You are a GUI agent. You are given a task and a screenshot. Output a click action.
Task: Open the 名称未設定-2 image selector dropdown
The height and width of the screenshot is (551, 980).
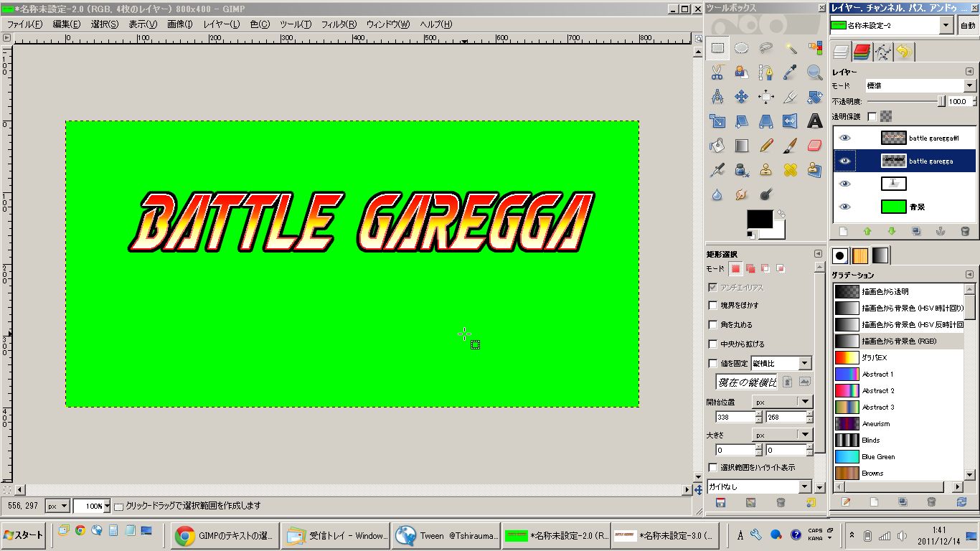[892, 25]
